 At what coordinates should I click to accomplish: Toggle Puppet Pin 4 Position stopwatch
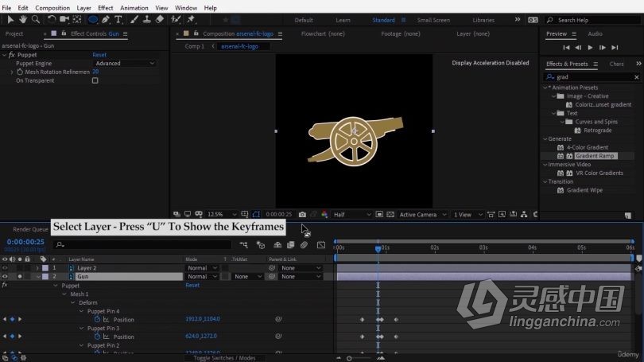(x=97, y=319)
